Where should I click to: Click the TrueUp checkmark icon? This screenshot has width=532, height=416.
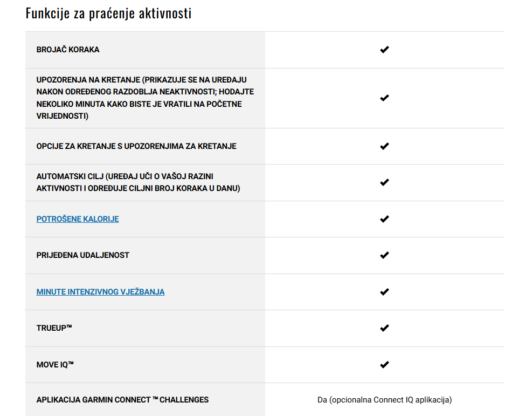(x=384, y=328)
